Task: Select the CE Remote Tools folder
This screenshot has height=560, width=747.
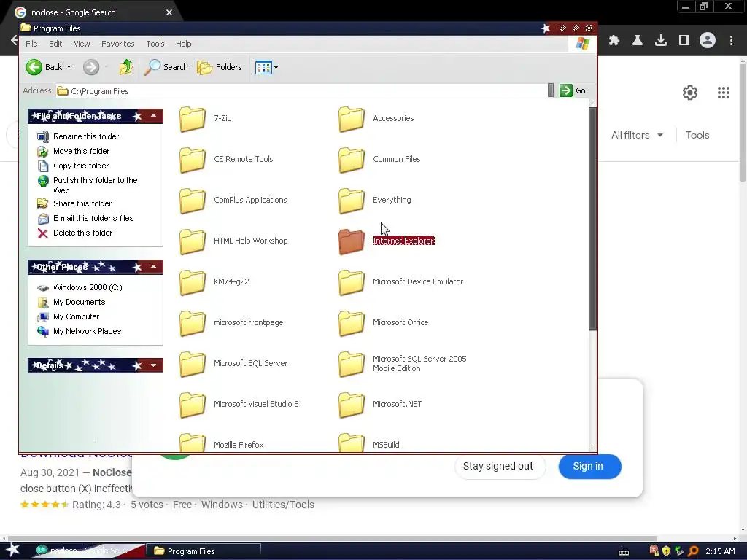Action: click(193, 160)
